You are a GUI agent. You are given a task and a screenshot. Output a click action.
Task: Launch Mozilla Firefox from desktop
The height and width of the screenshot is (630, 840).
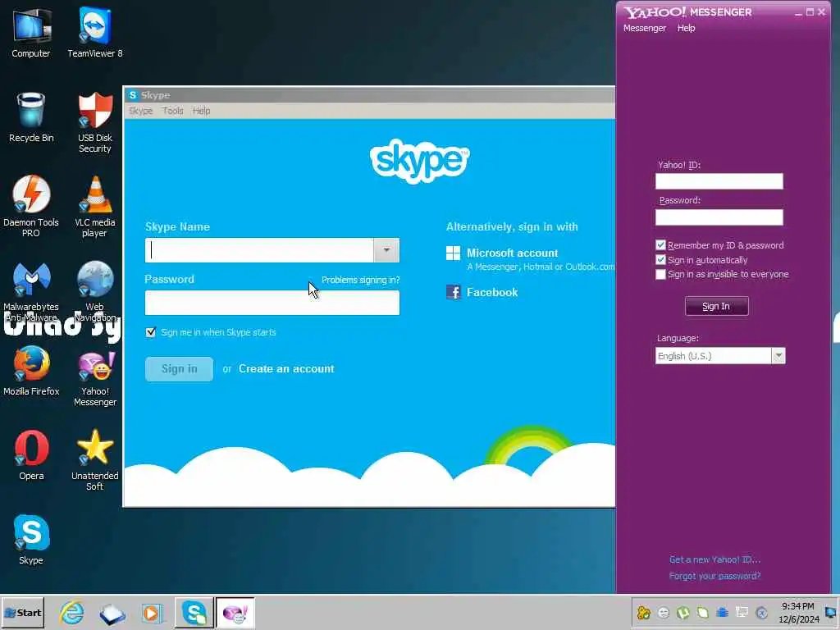pyautogui.click(x=31, y=371)
